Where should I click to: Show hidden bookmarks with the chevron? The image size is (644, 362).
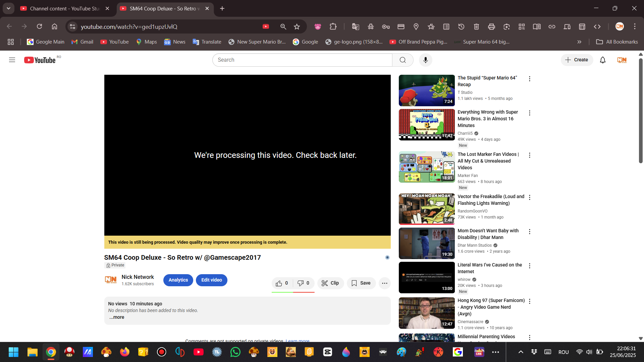point(579,42)
